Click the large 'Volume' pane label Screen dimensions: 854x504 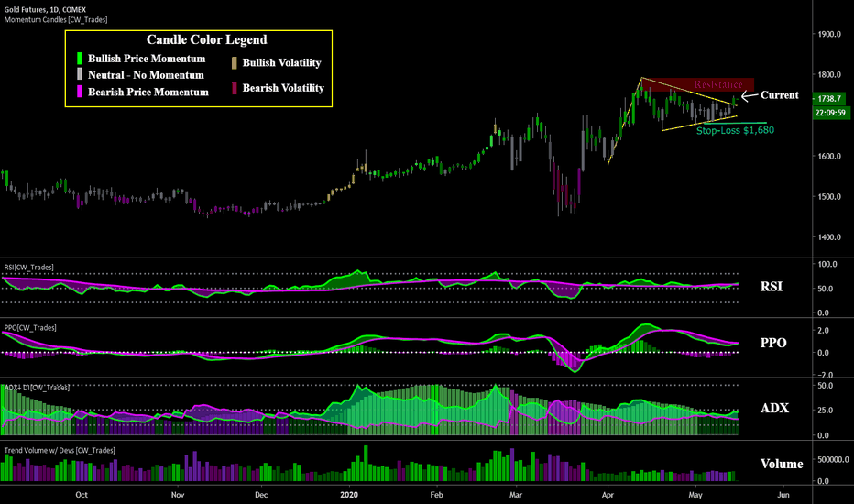click(782, 464)
